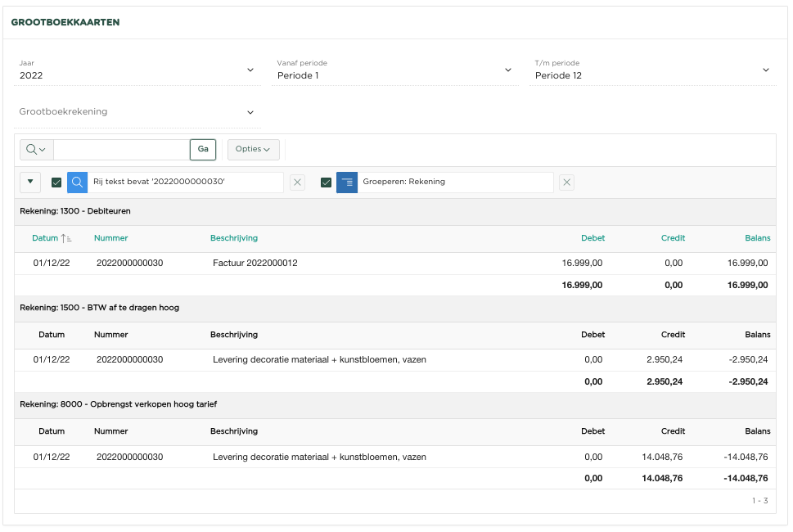Click the Beschrijving column header link

tap(234, 238)
